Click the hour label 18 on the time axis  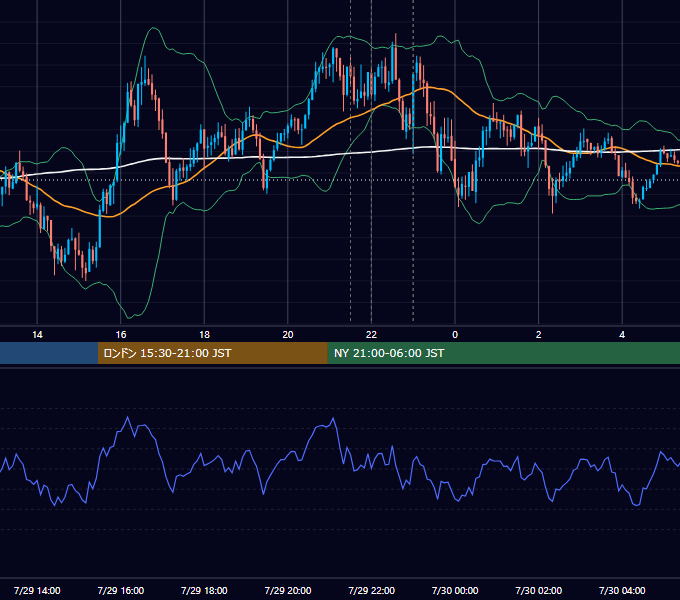click(204, 335)
